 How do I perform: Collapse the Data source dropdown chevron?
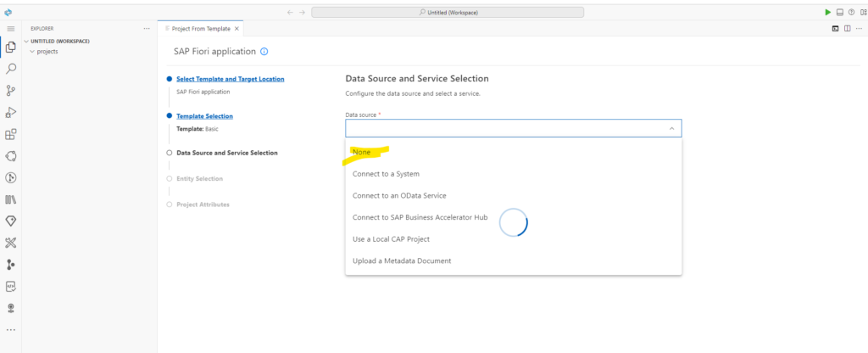[671, 128]
